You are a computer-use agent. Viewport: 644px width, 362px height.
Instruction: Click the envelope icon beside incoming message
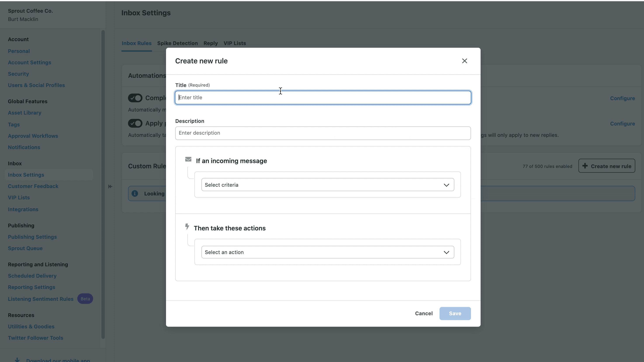(x=188, y=159)
